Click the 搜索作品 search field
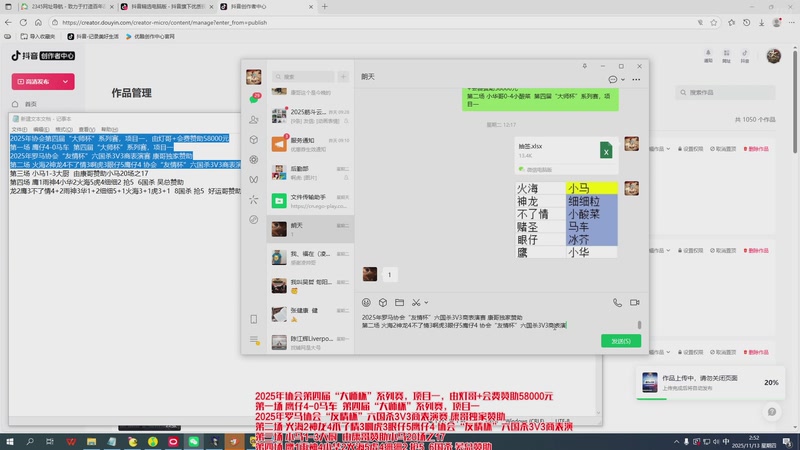 [726, 92]
